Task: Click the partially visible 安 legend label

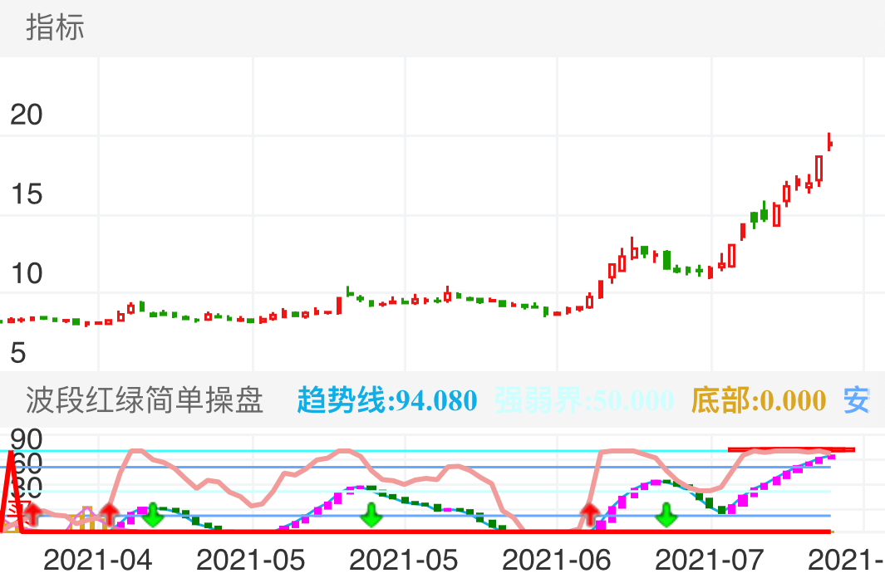Action: point(856,401)
